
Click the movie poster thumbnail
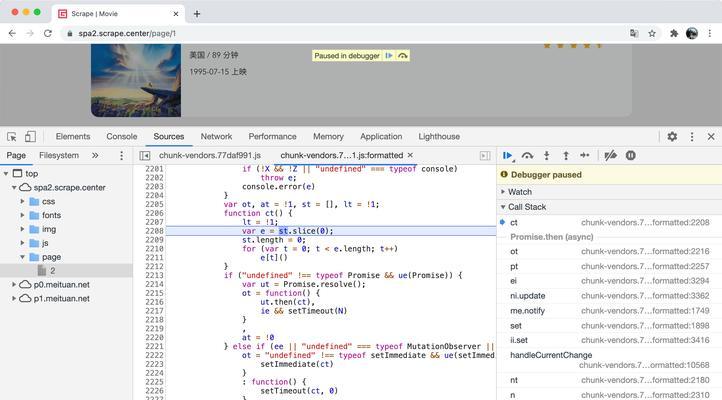tap(136, 81)
